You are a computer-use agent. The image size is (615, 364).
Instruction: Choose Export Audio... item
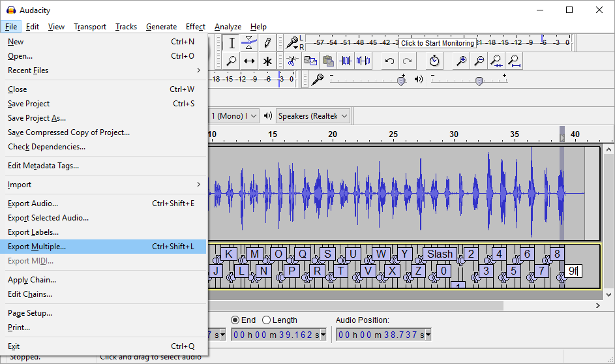104,204
